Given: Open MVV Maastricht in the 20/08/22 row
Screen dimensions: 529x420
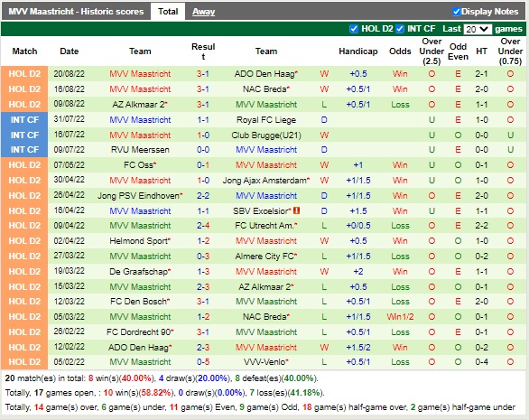Looking at the screenshot, I should pos(140,74).
